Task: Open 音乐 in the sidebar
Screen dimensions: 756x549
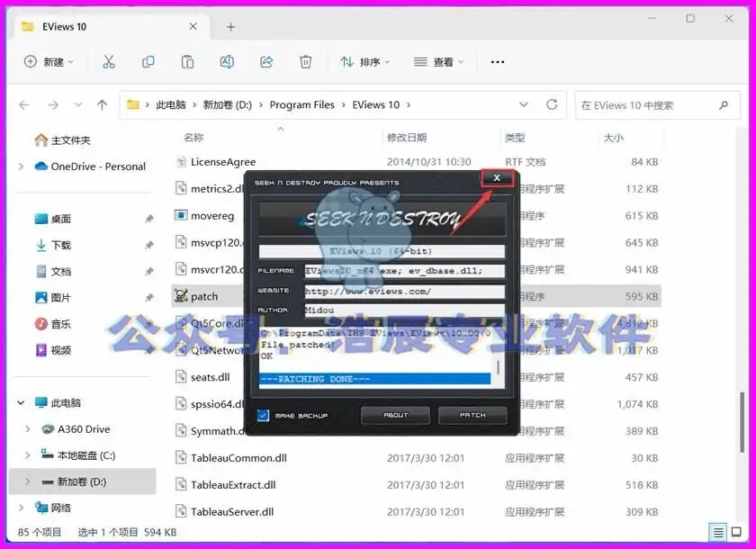Action: [53, 324]
